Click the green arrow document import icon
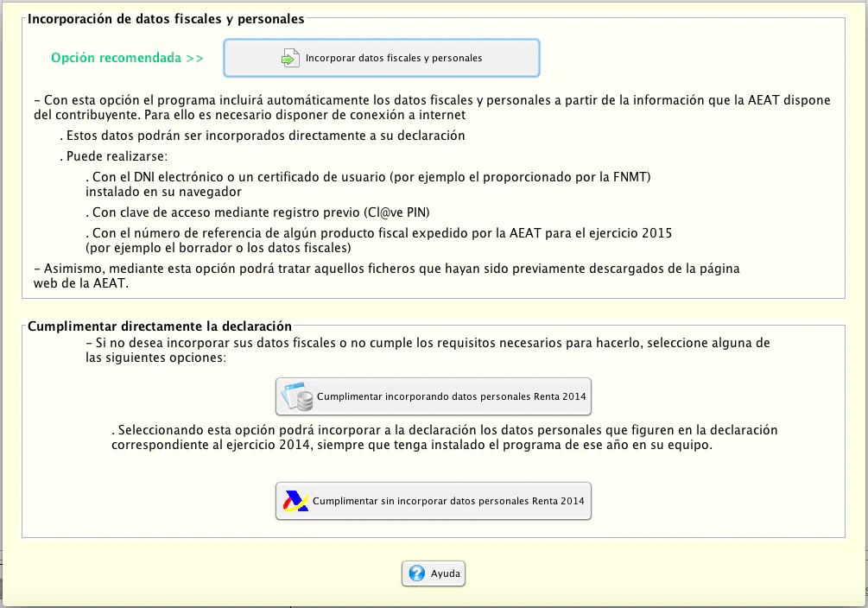Screen dimensions: 868x608 pos(289,59)
